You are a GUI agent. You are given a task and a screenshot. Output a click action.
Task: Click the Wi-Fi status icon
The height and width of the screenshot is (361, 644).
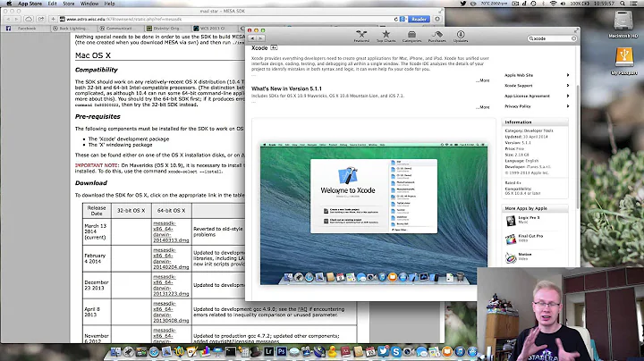554,4
